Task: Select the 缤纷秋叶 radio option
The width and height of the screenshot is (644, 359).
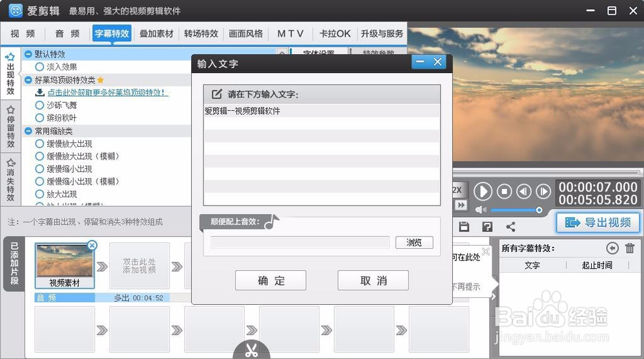Action: (x=39, y=118)
